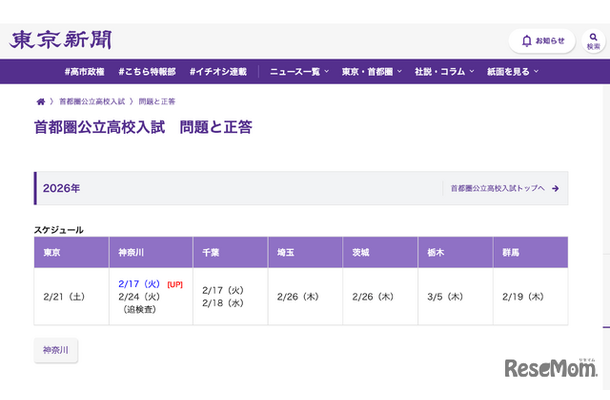Viewport: 610px width, 400px height.
Task: Open the 紙面を見る dropdown menu
Action: 512,72
